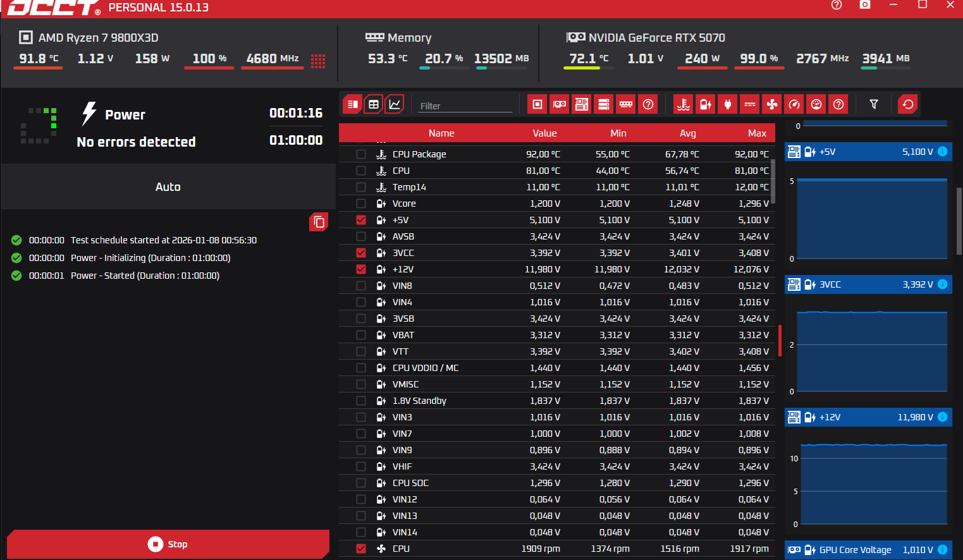Check the Vcore row checkbox
Image resolution: width=963 pixels, height=560 pixels.
361,204
